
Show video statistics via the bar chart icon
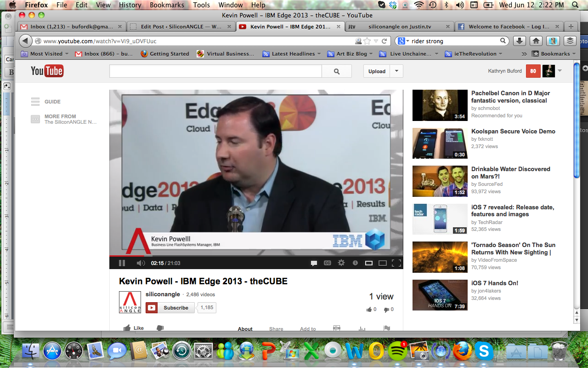[x=362, y=328]
